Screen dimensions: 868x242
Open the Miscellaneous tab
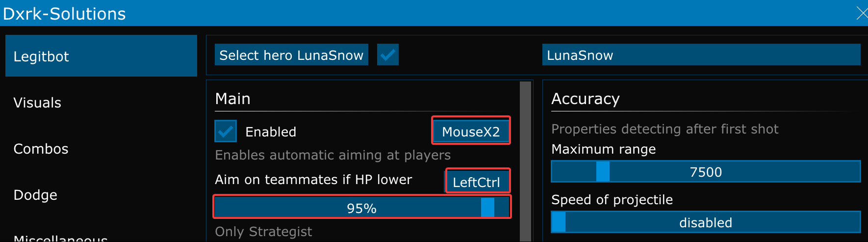click(x=60, y=238)
